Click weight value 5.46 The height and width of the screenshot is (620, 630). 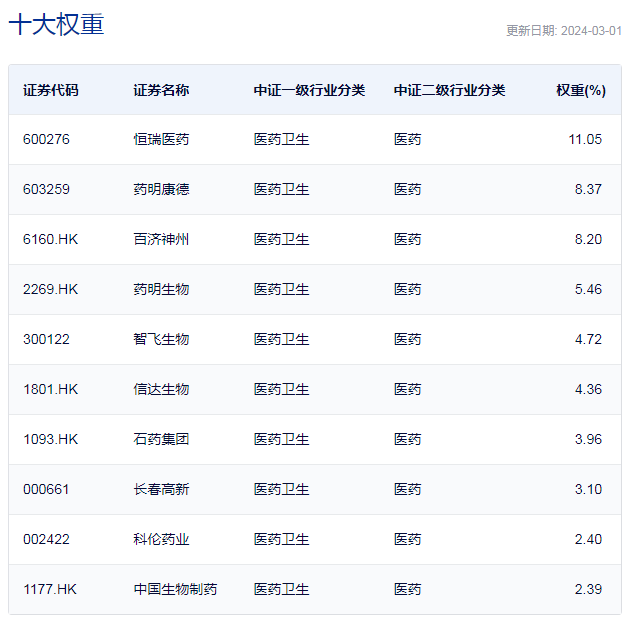[588, 289]
